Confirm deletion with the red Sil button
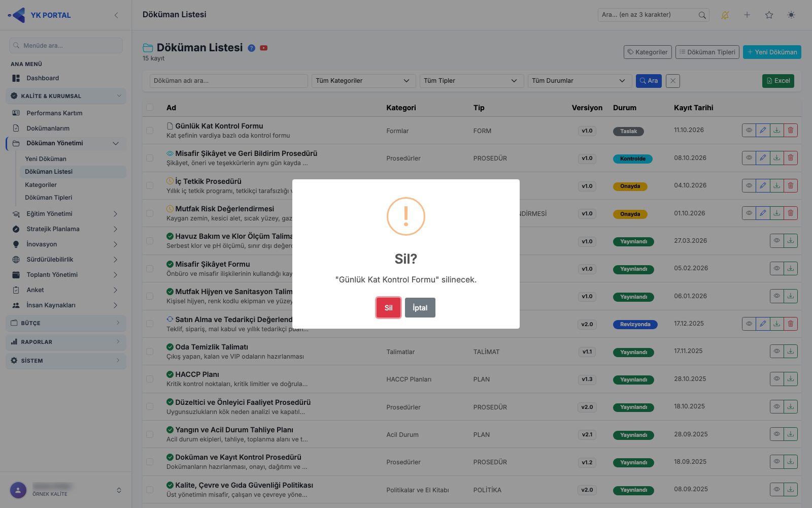This screenshot has height=508, width=812. (388, 307)
